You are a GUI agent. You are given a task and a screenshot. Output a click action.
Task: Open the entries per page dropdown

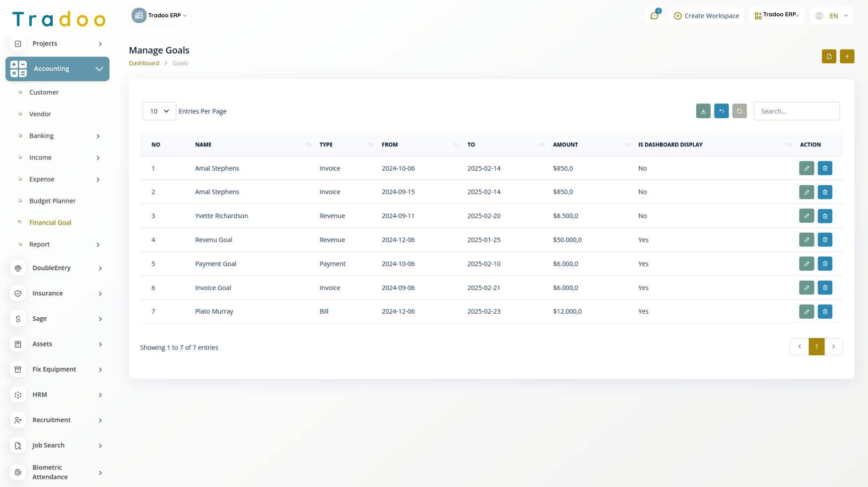coord(159,111)
